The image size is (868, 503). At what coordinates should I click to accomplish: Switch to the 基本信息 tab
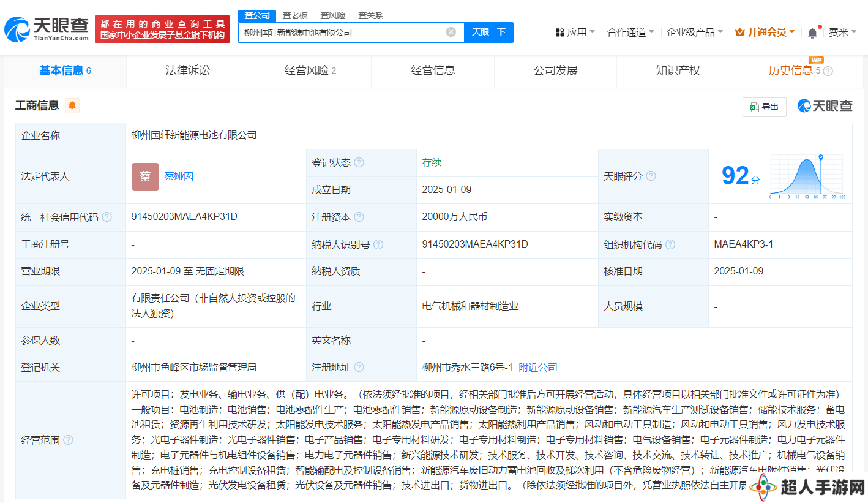point(65,70)
